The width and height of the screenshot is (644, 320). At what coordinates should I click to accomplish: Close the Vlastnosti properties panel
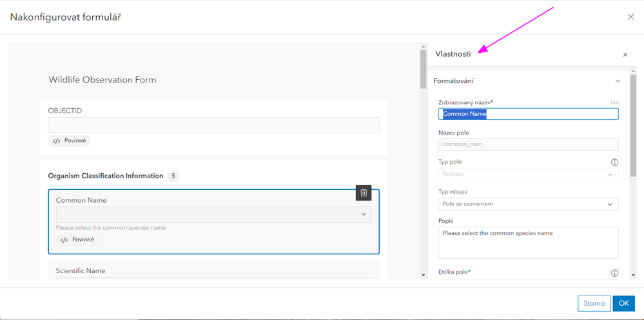pyautogui.click(x=625, y=55)
